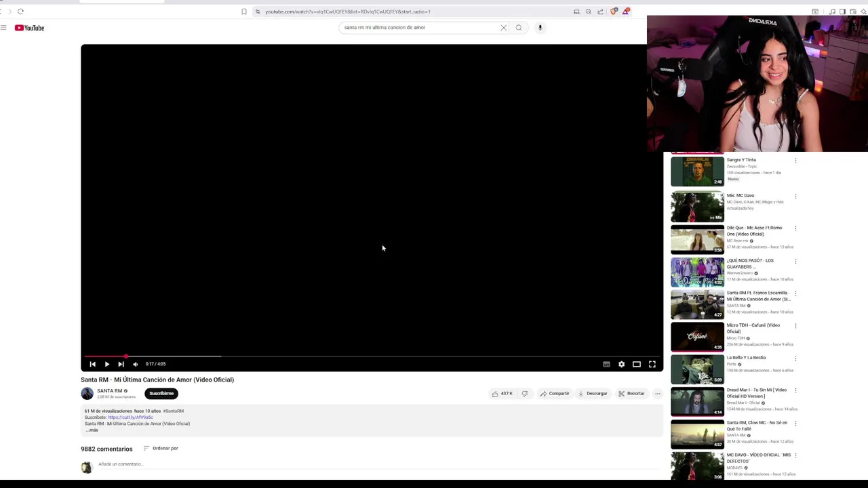The width and height of the screenshot is (868, 488).
Task: Open Sangre Y Tinta video thumbnail
Action: point(697,171)
